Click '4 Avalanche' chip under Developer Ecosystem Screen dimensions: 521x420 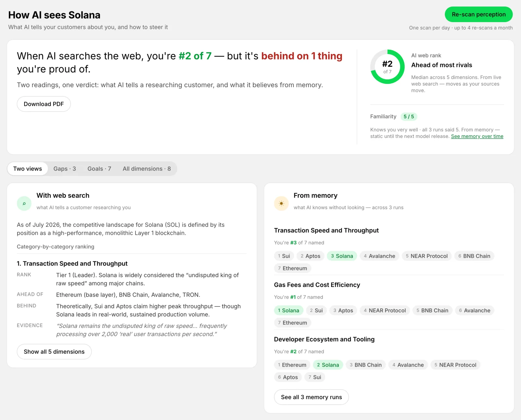pos(408,365)
